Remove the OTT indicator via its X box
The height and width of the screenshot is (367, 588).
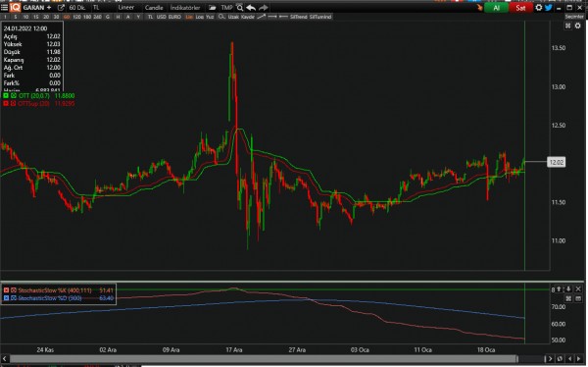(6, 96)
